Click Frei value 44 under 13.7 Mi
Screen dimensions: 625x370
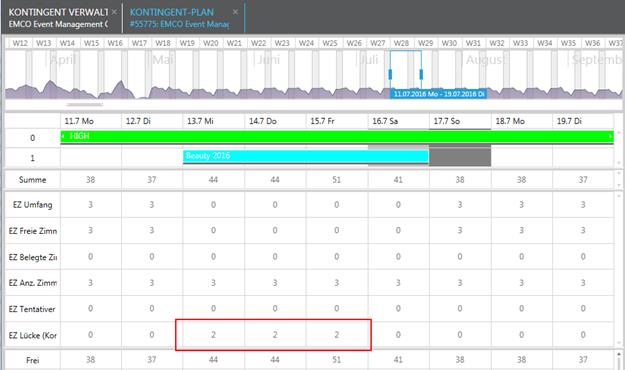(214, 360)
